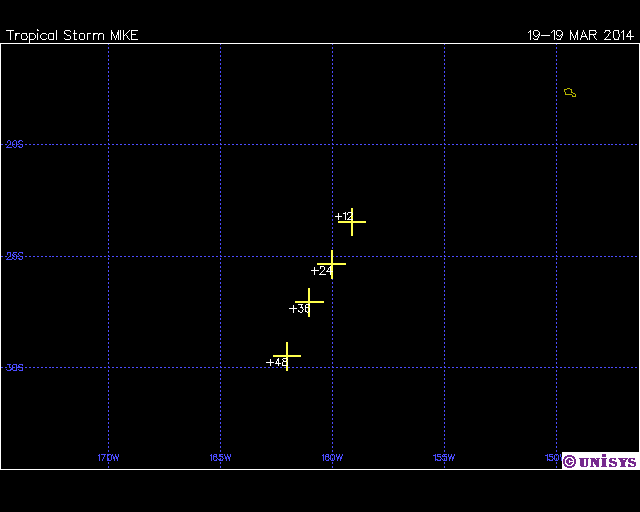The width and height of the screenshot is (640, 512).
Task: Click the yellow island outline in upper right
Action: [570, 93]
